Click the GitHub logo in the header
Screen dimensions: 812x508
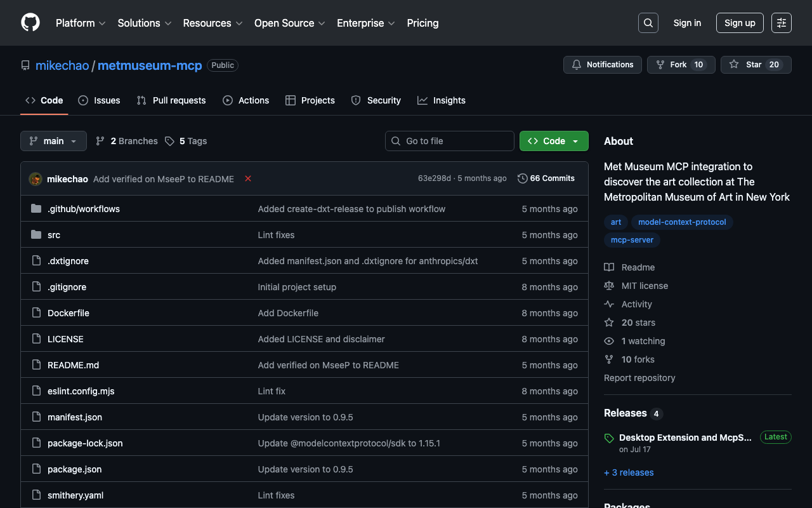[30, 23]
